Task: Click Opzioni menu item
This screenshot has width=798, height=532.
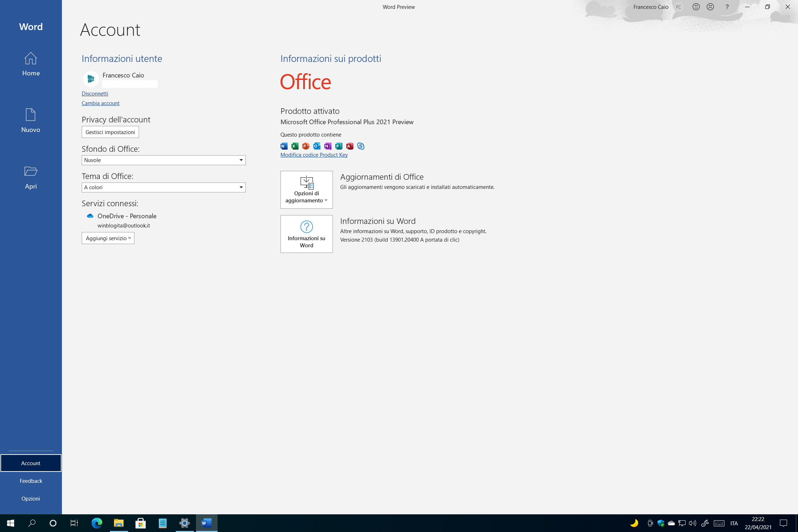Action: click(31, 499)
